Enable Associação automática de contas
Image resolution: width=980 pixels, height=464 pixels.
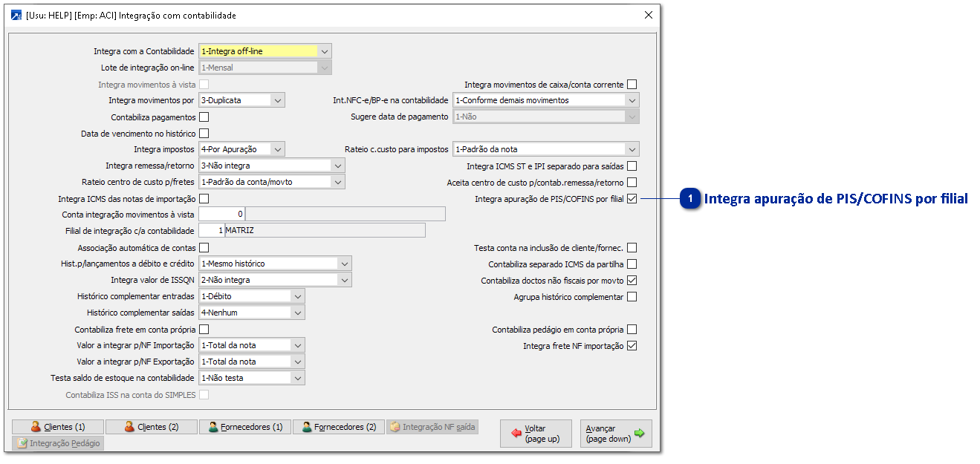point(204,247)
